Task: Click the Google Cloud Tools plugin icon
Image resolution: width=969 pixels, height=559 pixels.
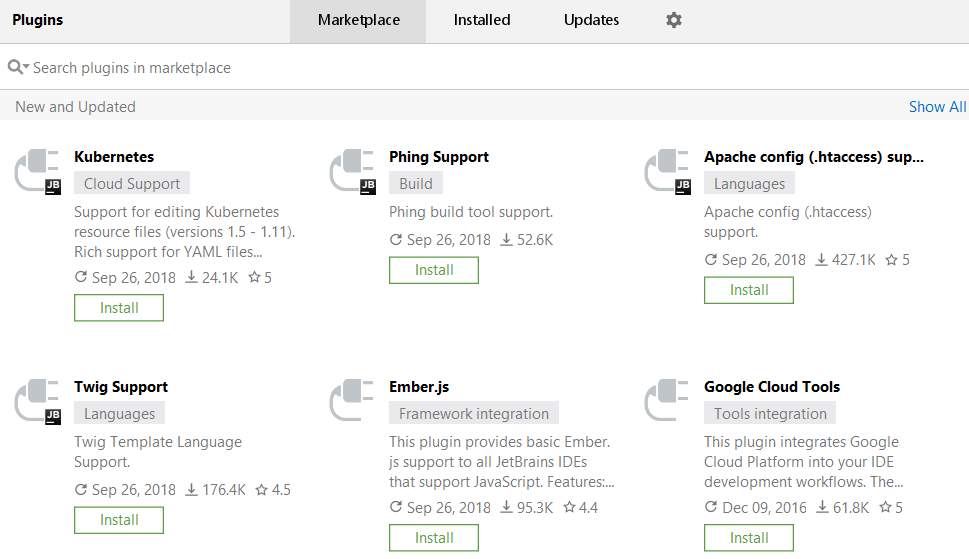Action: click(667, 400)
